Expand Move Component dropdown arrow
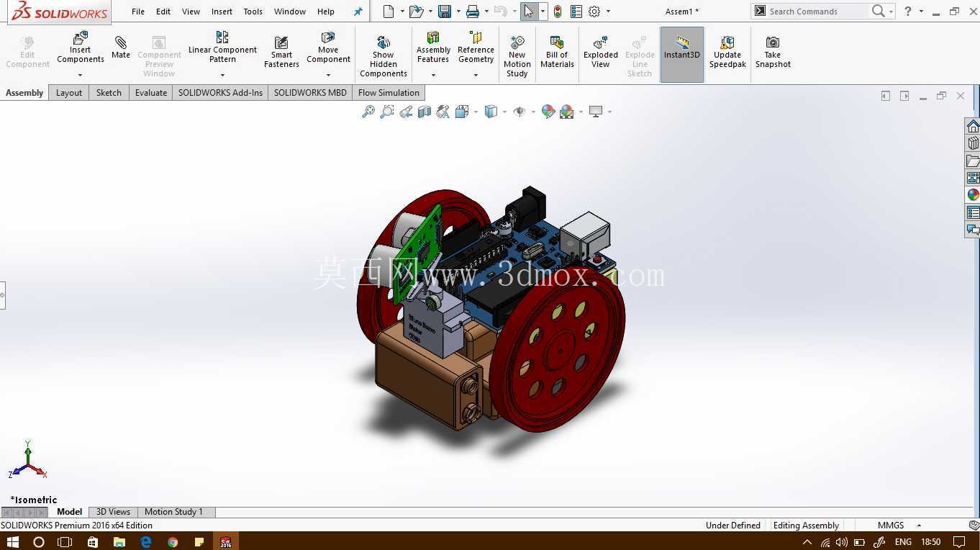 328,75
